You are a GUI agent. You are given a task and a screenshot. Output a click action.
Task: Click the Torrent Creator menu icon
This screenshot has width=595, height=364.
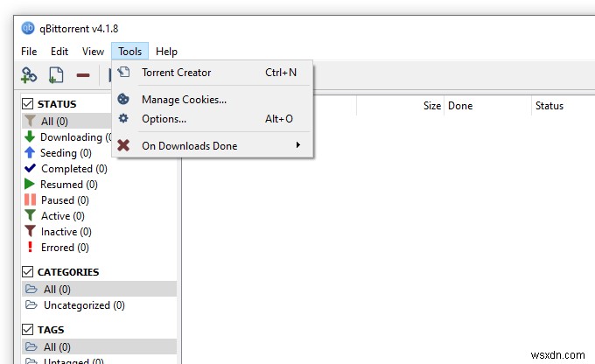[x=123, y=72]
